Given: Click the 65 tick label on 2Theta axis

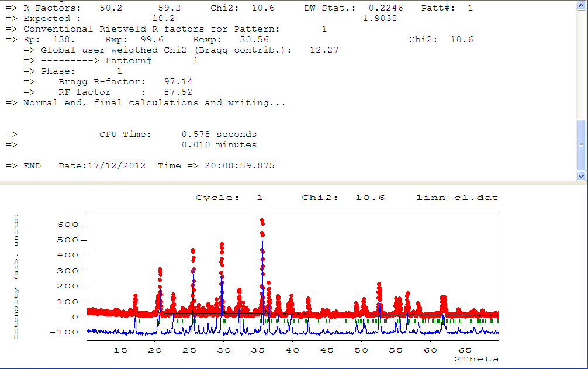Looking at the screenshot, I should 465,350.
